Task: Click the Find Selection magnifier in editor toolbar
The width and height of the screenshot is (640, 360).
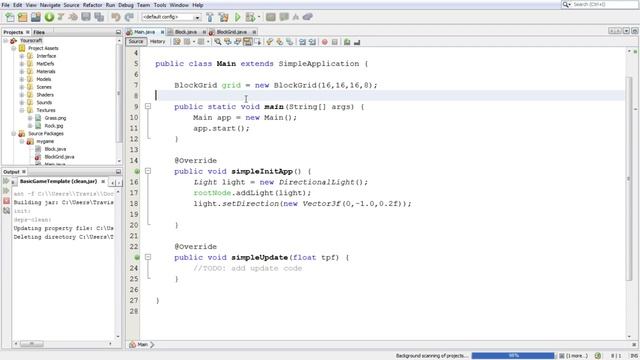Action: (x=218, y=42)
